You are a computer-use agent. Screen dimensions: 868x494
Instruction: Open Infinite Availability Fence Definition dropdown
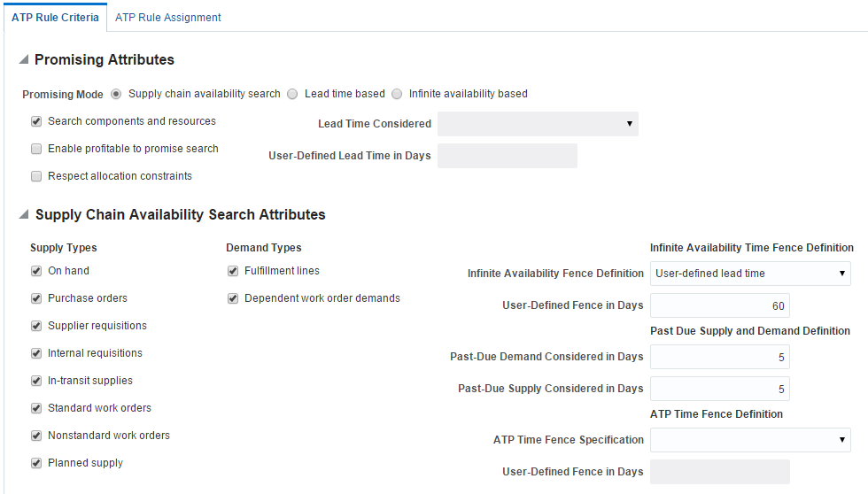pyautogui.click(x=750, y=274)
